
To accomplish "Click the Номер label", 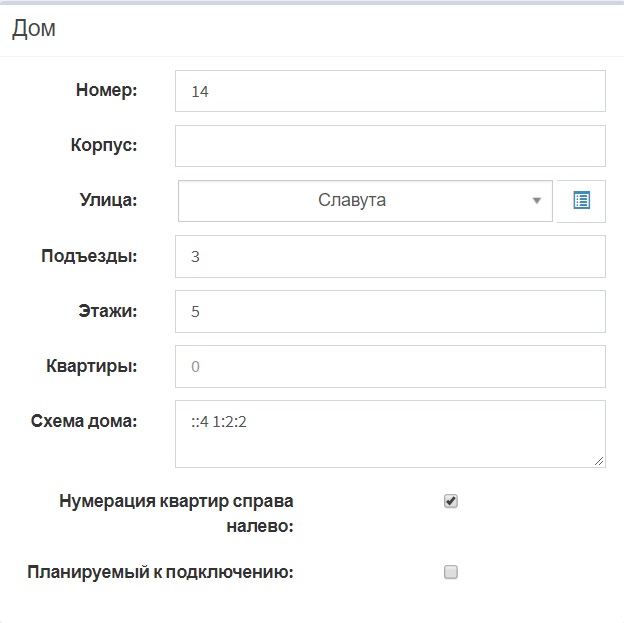I will click(x=107, y=90).
